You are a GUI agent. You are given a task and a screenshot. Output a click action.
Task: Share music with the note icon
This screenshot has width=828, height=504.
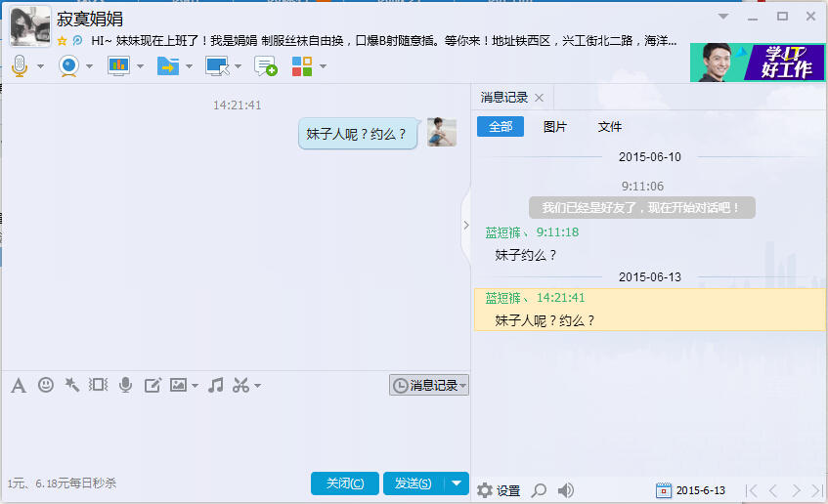click(215, 385)
